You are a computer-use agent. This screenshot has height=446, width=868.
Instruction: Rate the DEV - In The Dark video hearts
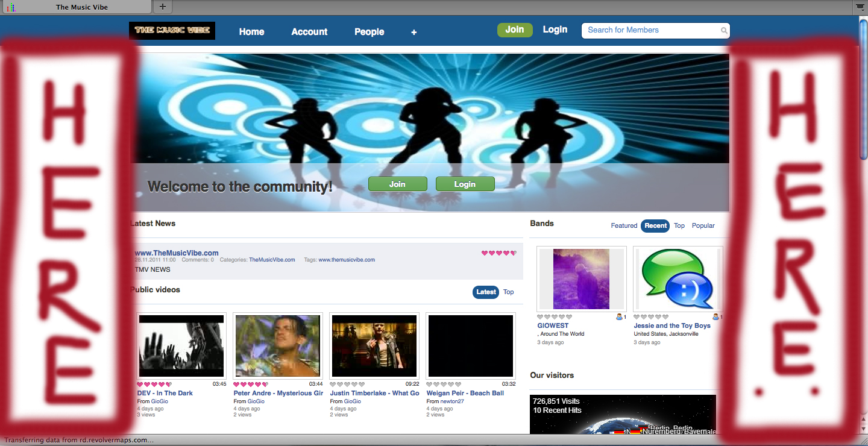(154, 384)
